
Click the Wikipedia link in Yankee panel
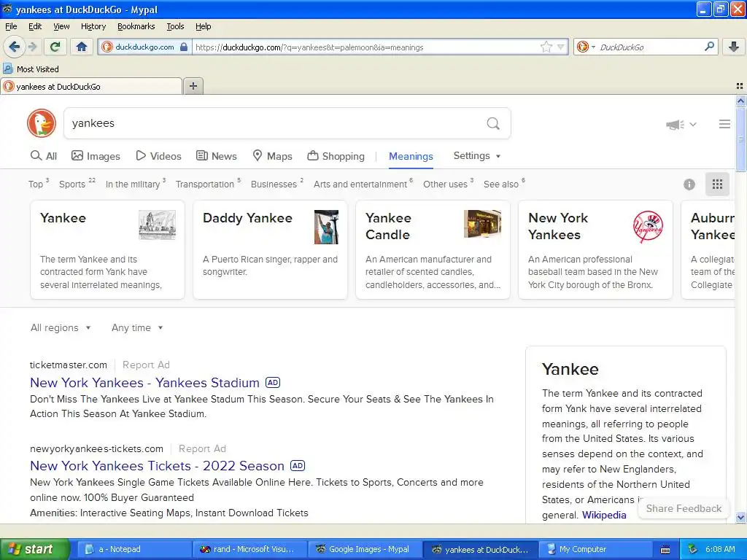coord(604,515)
